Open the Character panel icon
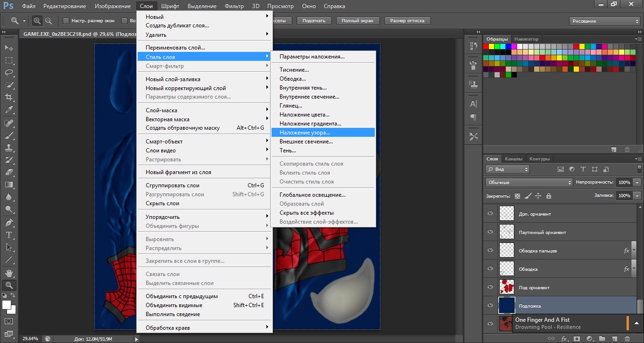Image resolution: width=644 pixels, height=343 pixels. (x=473, y=103)
